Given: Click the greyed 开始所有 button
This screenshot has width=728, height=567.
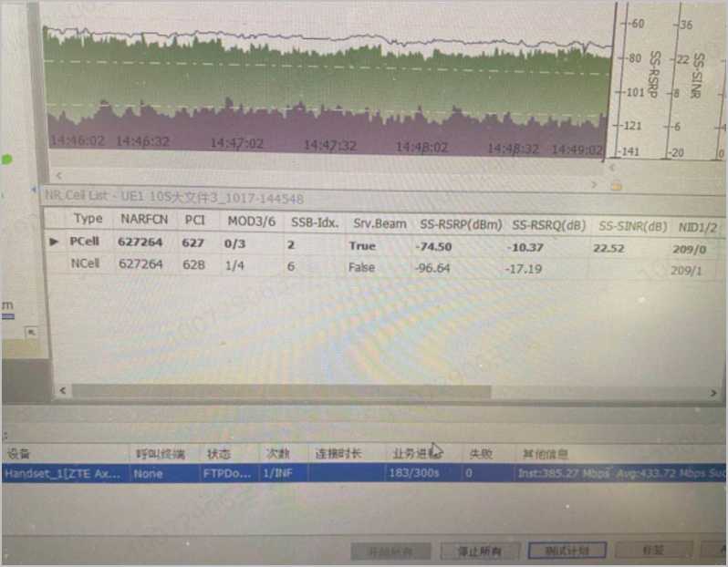Looking at the screenshot, I should click(x=390, y=551).
